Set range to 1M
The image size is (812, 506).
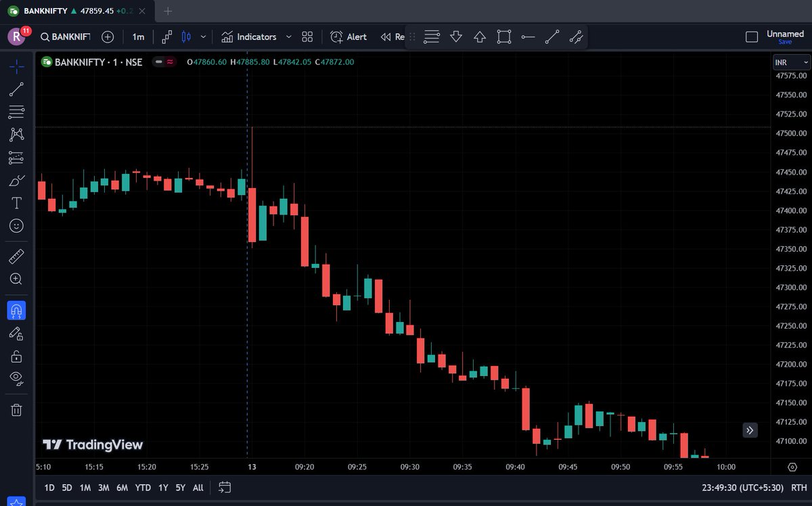(x=85, y=487)
